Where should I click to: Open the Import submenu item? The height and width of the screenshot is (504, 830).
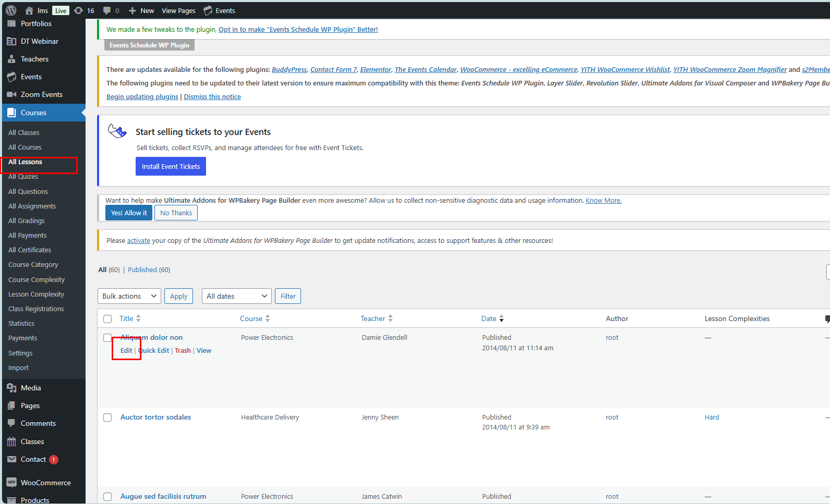18,368
